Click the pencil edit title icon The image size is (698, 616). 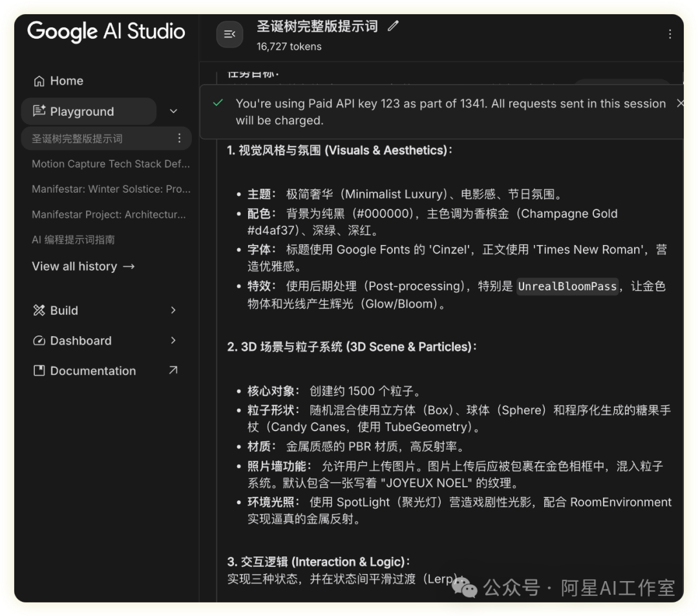(392, 27)
